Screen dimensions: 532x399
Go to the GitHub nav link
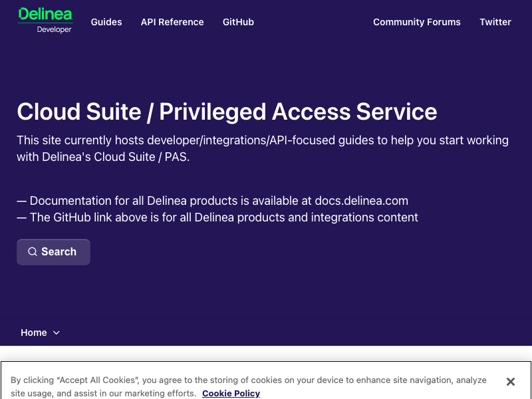tap(238, 22)
